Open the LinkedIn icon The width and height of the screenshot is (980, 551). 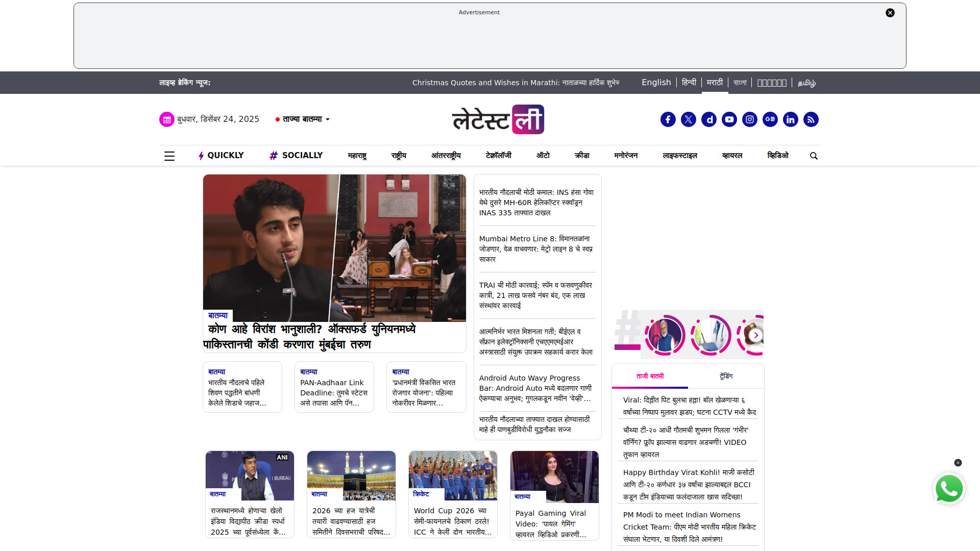point(790,119)
